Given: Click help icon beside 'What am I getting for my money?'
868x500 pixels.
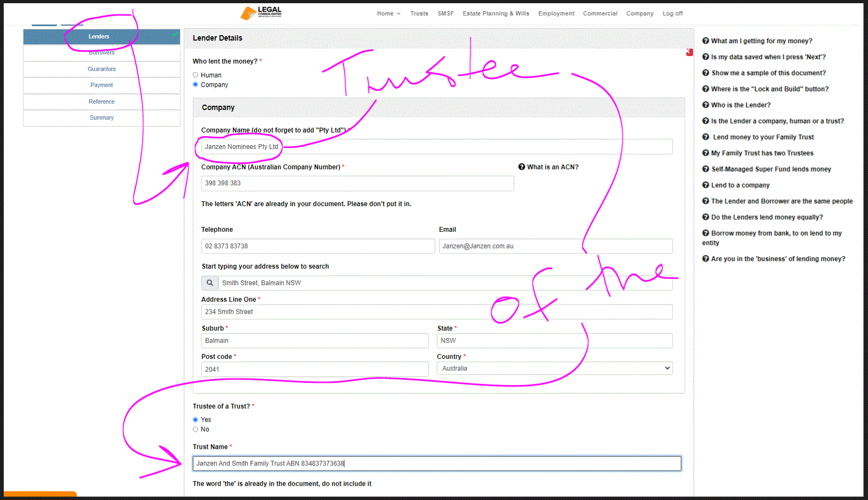Looking at the screenshot, I should click(x=706, y=41).
